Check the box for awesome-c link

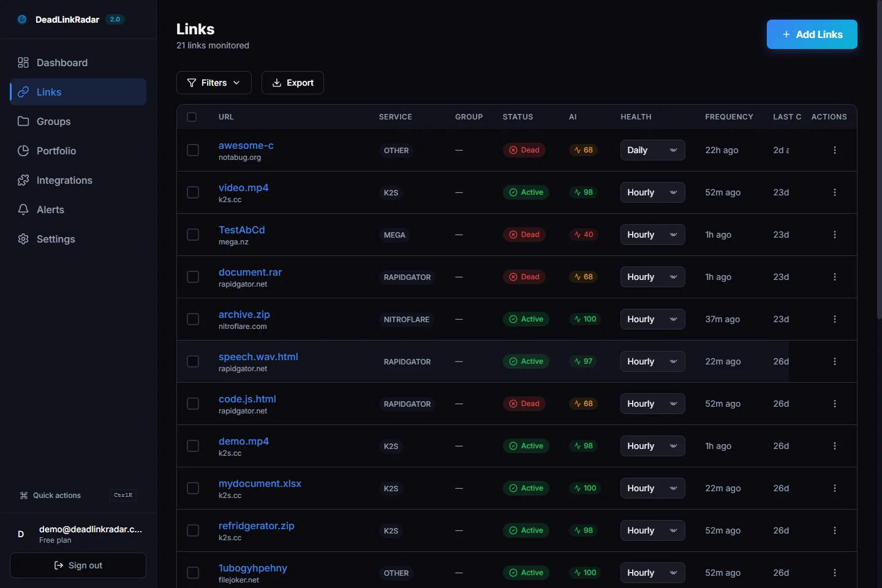tap(193, 150)
